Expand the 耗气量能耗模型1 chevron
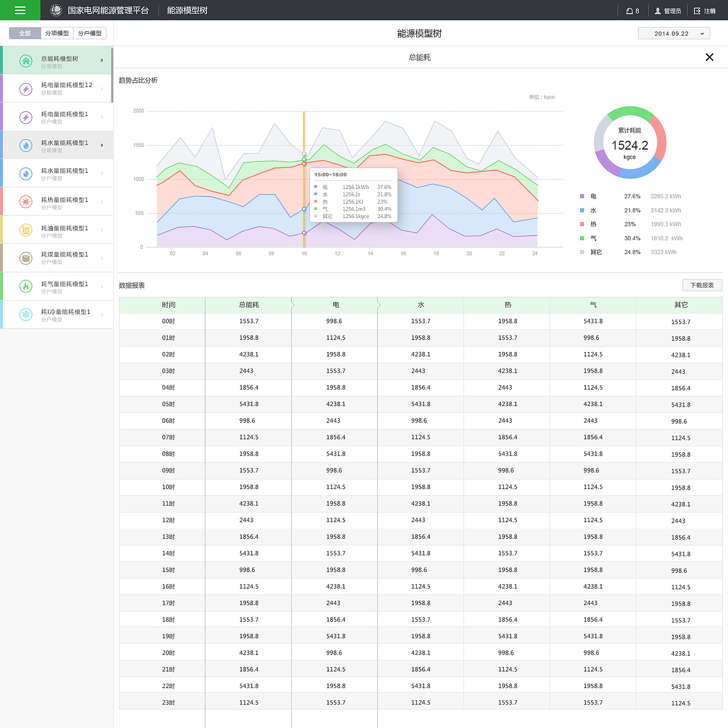 pyautogui.click(x=102, y=286)
